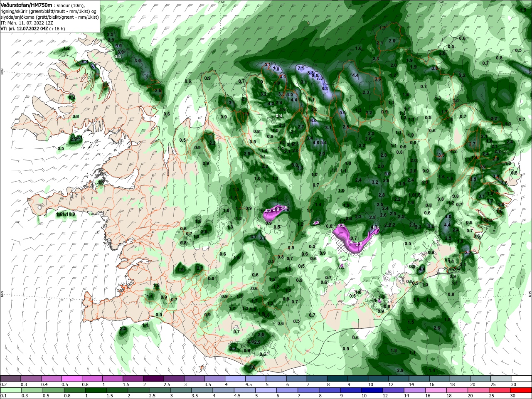Click the 7.1 precipitation value on map
This screenshot has width=532, height=399.
(x=301, y=67)
